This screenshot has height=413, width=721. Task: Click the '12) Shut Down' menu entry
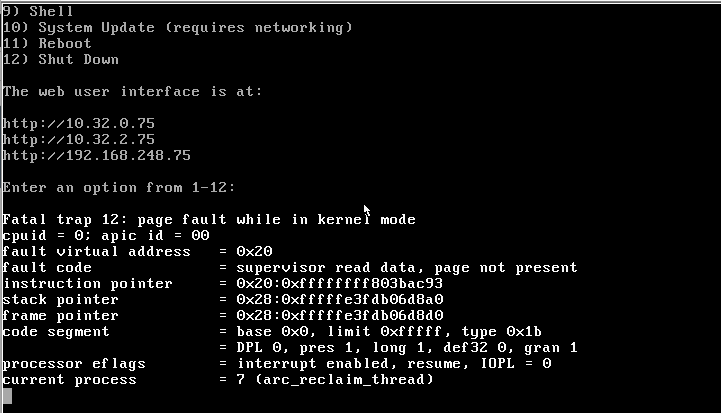[61, 59]
